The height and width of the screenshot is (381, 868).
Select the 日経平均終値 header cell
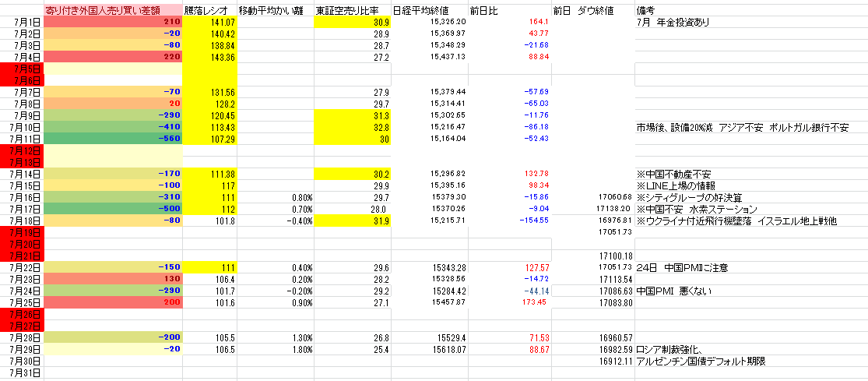pyautogui.click(x=430, y=11)
